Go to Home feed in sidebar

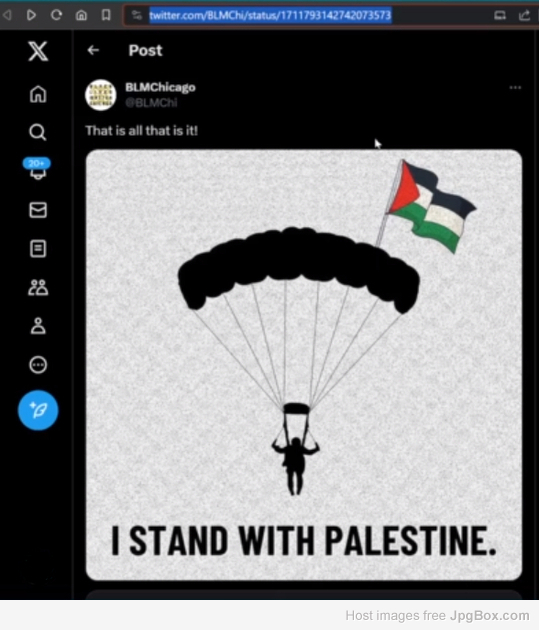pos(38,94)
